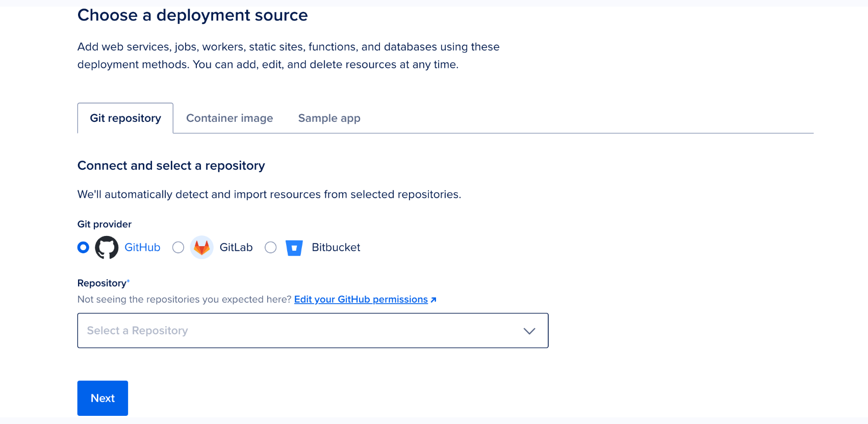
Task: Choose the GitLab radio button
Action: [178, 248]
